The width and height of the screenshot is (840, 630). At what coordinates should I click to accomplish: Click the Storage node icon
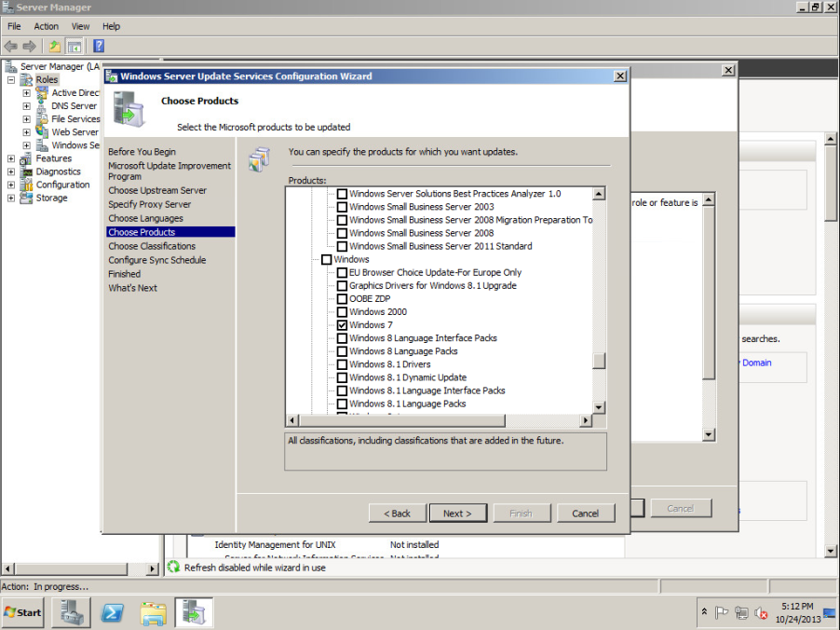coord(26,198)
